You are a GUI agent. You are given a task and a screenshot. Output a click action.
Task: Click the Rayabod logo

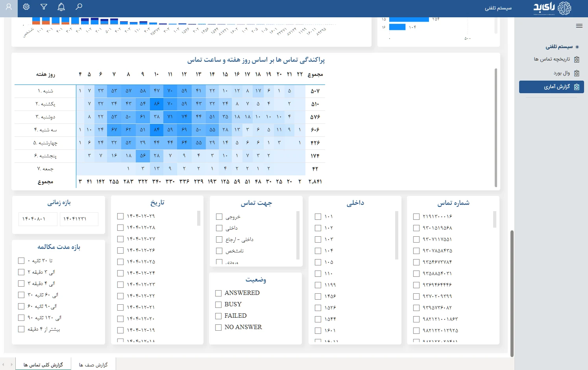pos(552,8)
